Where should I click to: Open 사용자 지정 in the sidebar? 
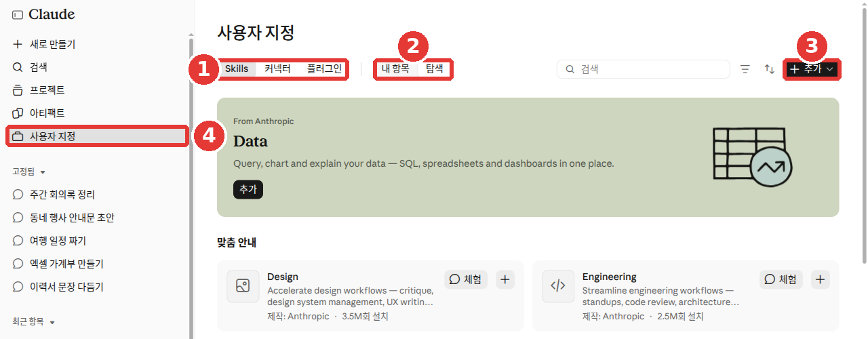coord(97,136)
